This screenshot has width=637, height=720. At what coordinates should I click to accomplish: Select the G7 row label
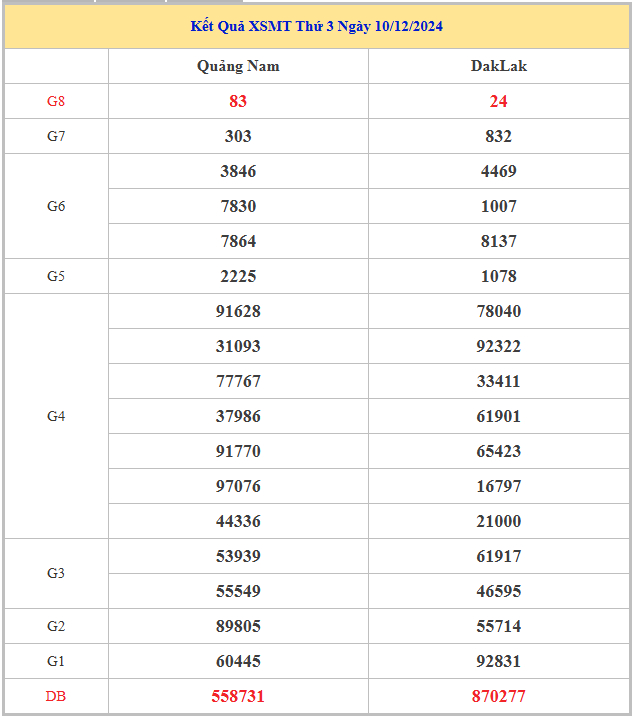[x=56, y=136]
